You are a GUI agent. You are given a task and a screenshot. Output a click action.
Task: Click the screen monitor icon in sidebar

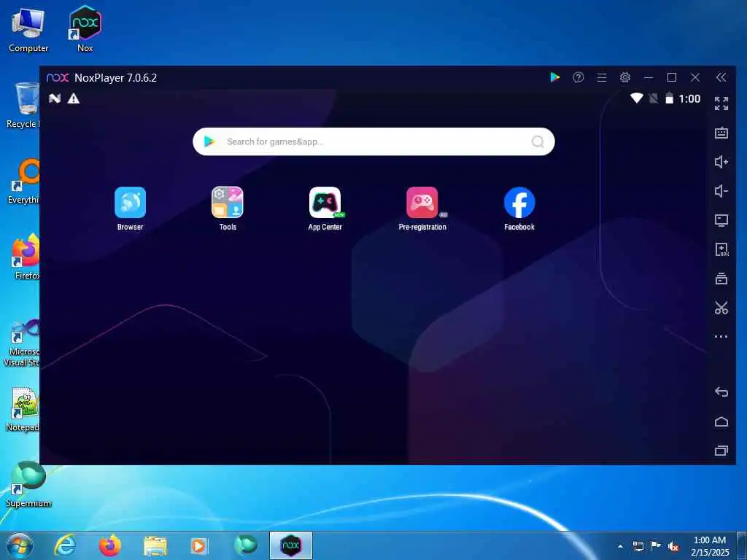pyautogui.click(x=721, y=220)
